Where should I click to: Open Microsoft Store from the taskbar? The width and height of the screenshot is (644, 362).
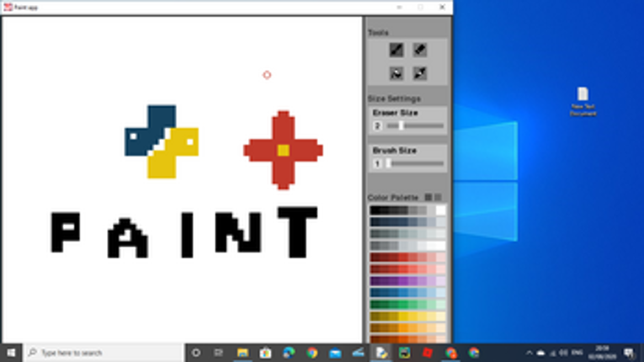pos(265,353)
